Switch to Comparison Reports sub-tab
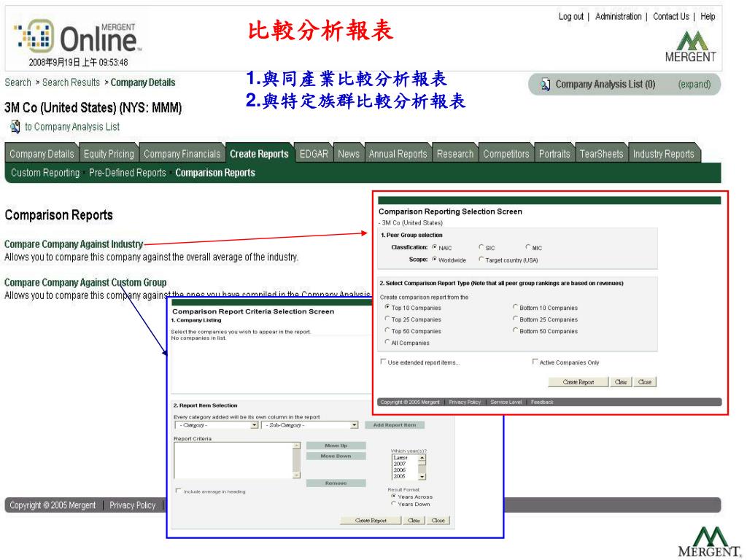The image size is (747, 560). point(215,173)
